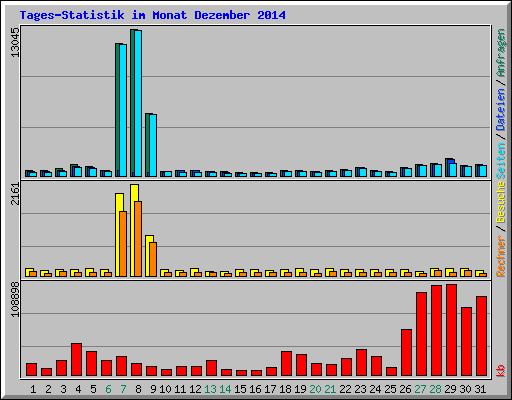
Task: Click the red kb bar for day 30
Action: 466,341
